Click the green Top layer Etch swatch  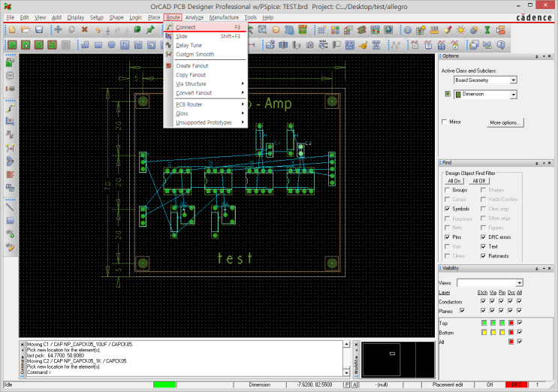point(483,322)
